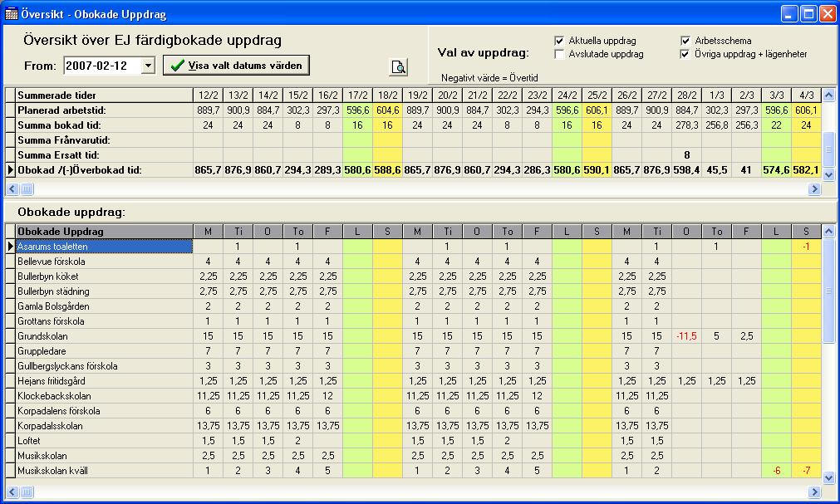840x504 pixels.
Task: Click scroll-right arrow of bottom assignments grid
Action: [813, 492]
